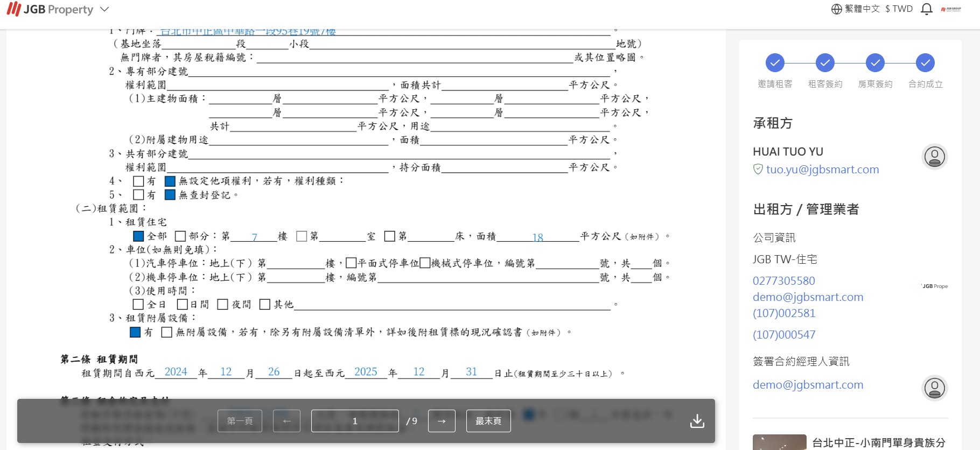Download the contract PDF
980x450 pixels.
coord(697,421)
